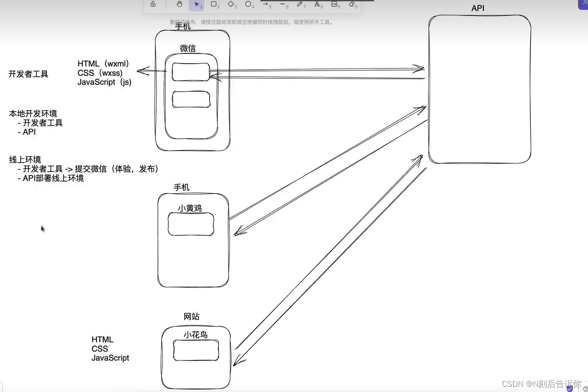Select the Line tool
The width and height of the screenshot is (588, 392).
[x=282, y=4]
